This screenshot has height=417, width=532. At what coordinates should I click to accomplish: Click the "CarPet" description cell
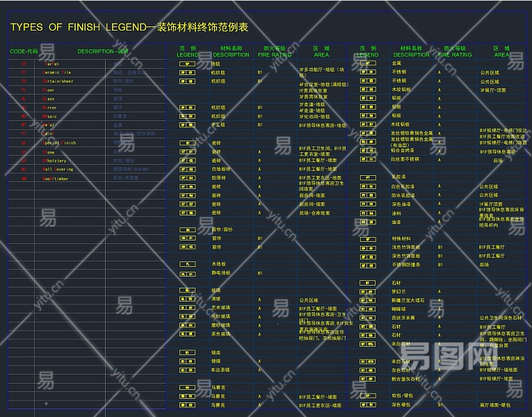coord(52,64)
